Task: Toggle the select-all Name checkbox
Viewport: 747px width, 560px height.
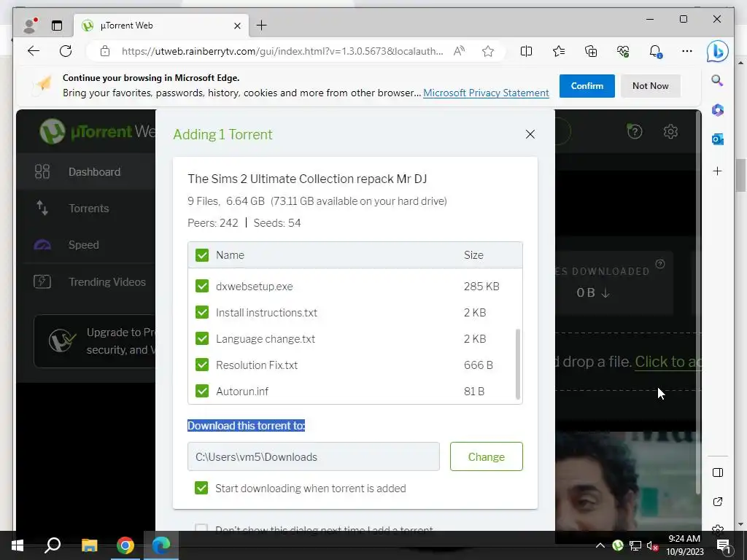Action: click(x=202, y=255)
